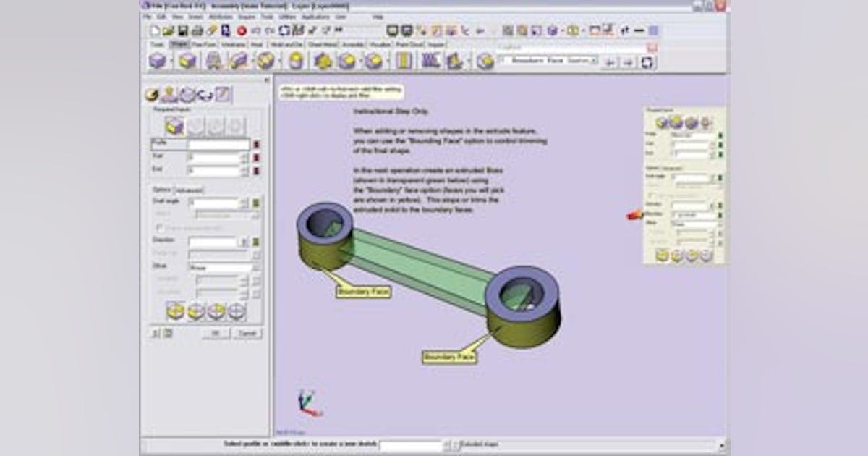868x456 pixels.
Task: Toggle the Profile required-input indicator beside the Profile field
Action: 256,143
